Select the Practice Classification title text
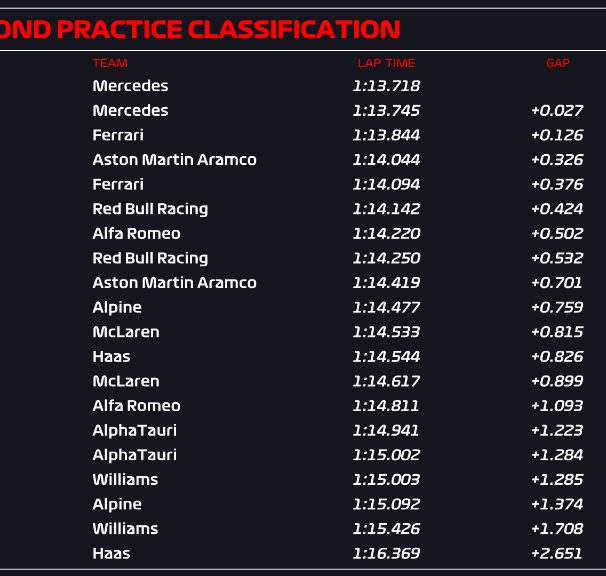The image size is (606, 576). pos(200,29)
